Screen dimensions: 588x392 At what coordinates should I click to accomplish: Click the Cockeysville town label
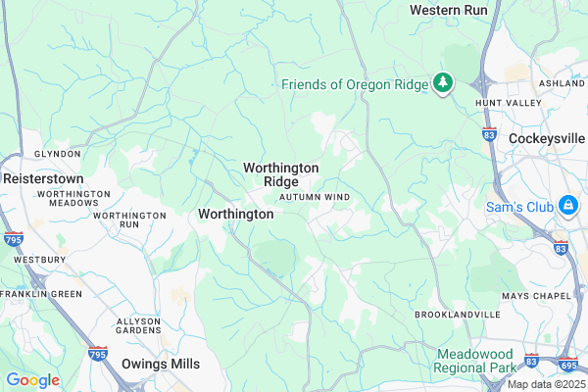(x=547, y=139)
